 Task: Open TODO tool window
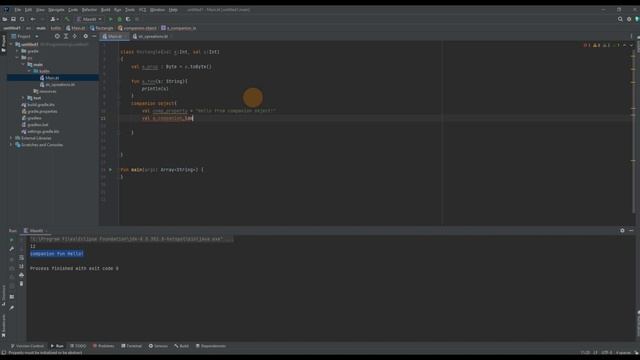[78, 346]
